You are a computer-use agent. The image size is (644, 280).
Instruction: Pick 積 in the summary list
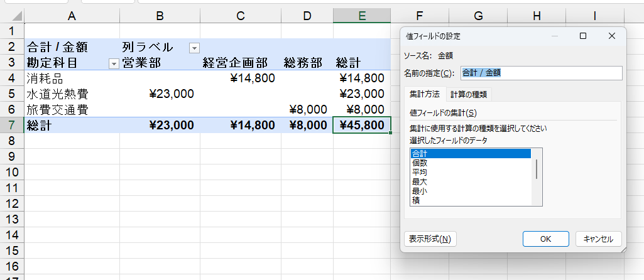416,200
